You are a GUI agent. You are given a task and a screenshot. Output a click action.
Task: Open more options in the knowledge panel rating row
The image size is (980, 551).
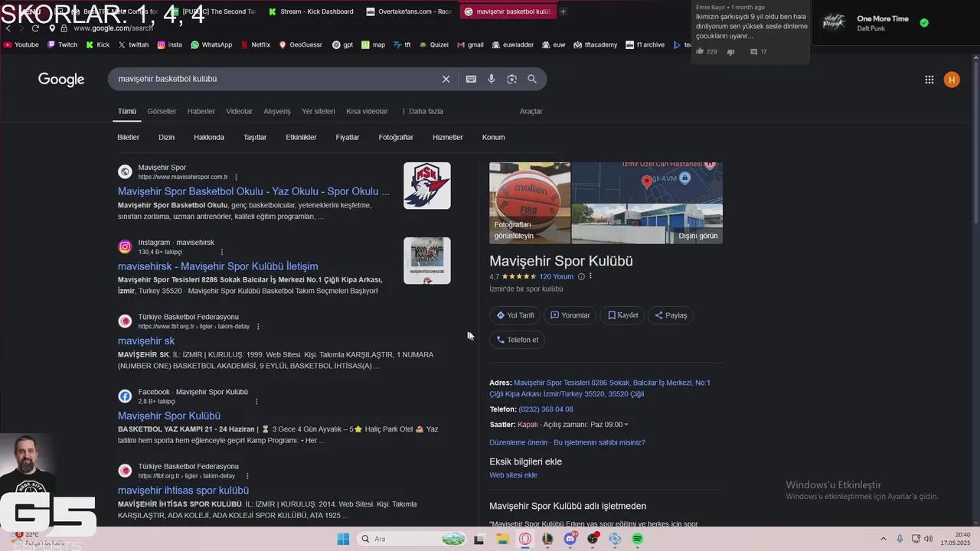(590, 276)
